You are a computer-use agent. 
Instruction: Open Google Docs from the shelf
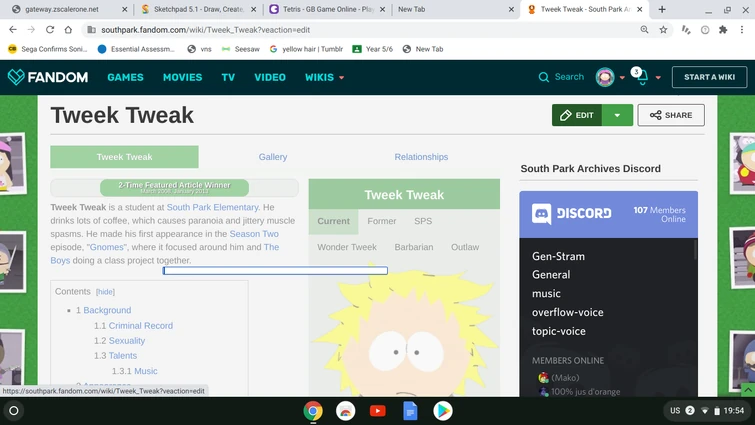(x=410, y=411)
